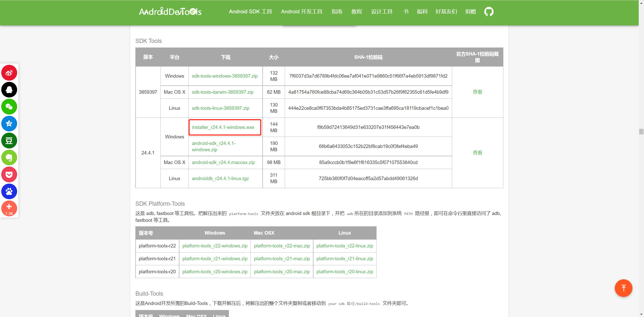This screenshot has width=644, height=317.
Task: Download platform-tools_r20-windows.zip
Action: coord(215,272)
